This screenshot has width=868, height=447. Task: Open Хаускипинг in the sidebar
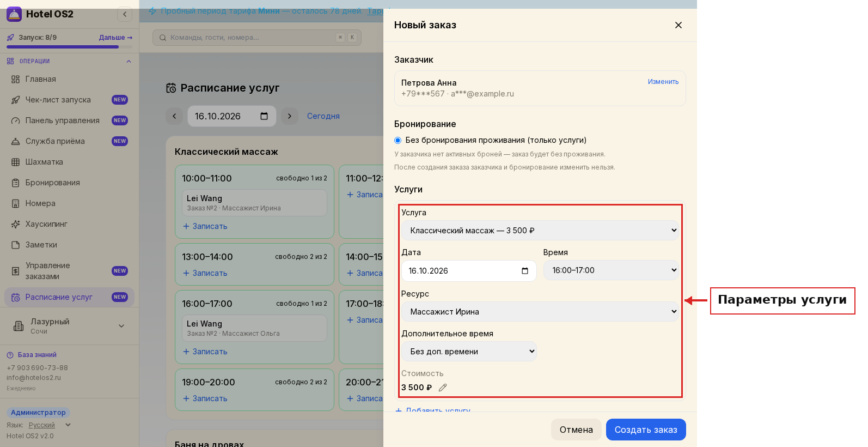click(70, 224)
